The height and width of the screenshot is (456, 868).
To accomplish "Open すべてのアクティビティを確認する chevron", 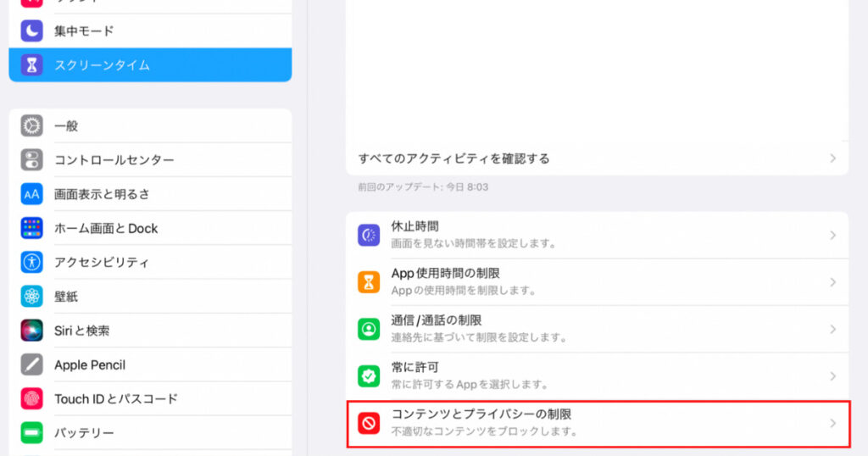I will tap(832, 158).
